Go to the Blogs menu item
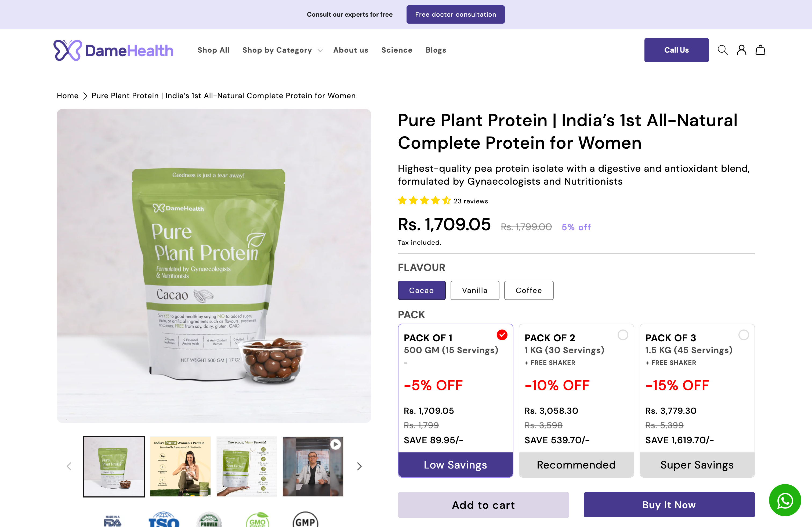 click(436, 50)
